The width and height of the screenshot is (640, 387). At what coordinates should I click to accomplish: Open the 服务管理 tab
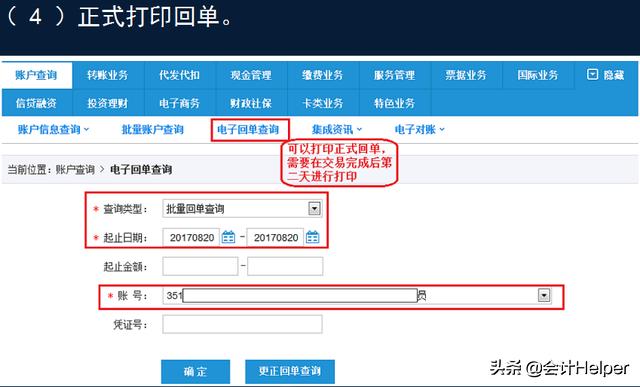394,76
